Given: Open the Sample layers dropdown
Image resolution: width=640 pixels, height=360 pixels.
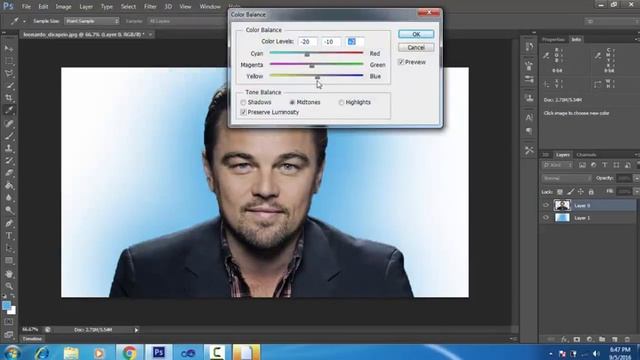Looking at the screenshot, I should point(188,21).
